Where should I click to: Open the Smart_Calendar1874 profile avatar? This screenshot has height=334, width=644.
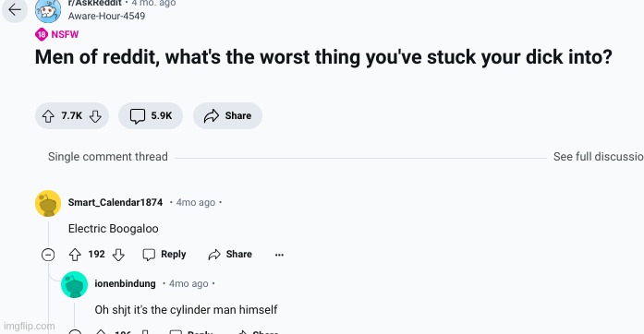pos(48,203)
